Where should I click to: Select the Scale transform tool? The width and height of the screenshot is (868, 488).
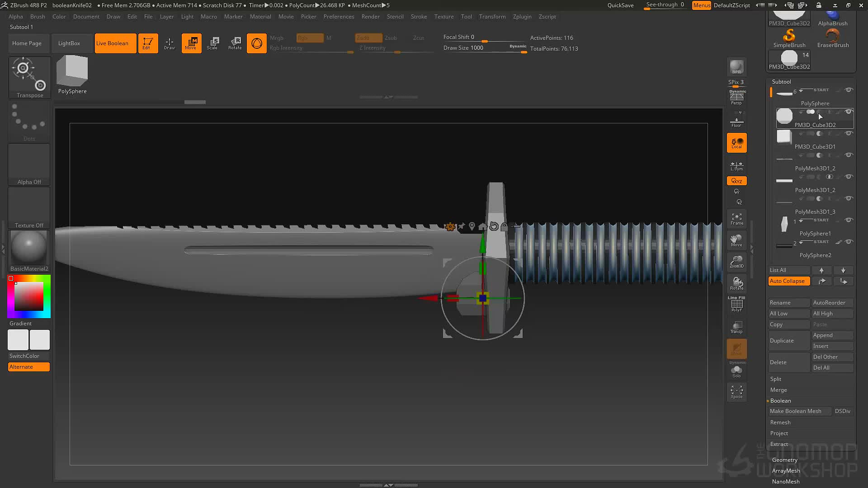[212, 43]
